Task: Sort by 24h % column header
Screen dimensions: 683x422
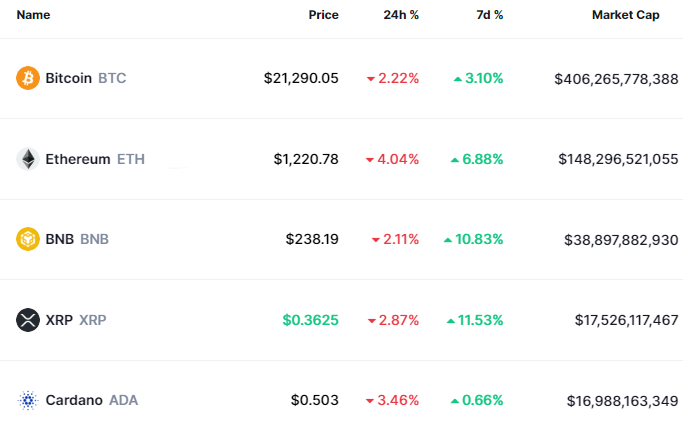Action: click(401, 15)
